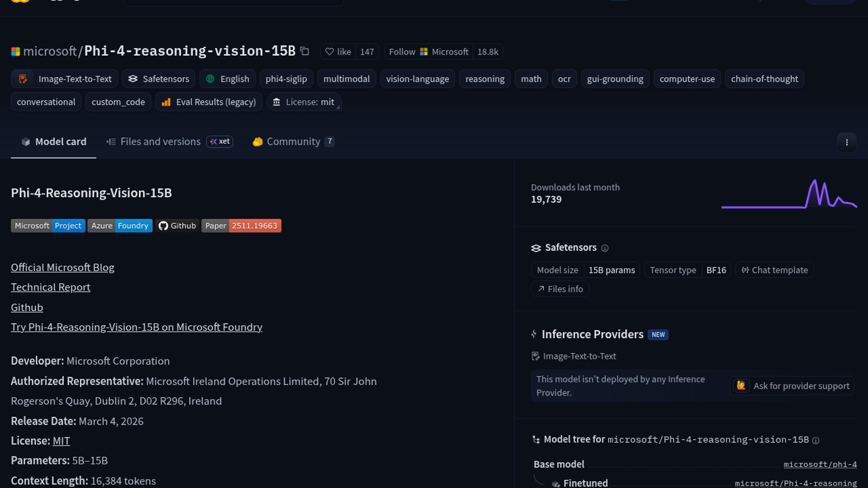Open the Official Microsoft Blog link
Image resolution: width=868 pixels, height=488 pixels.
(62, 267)
